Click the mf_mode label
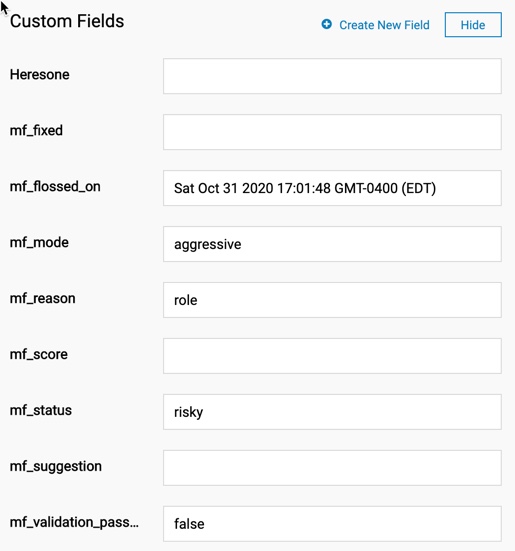Image resolution: width=515 pixels, height=551 pixels. coord(39,242)
